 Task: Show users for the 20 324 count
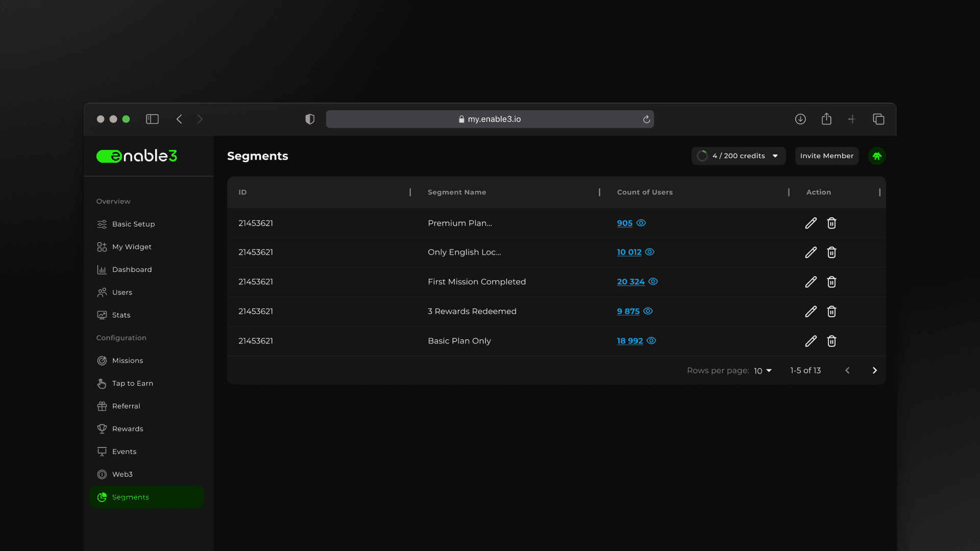pyautogui.click(x=653, y=282)
